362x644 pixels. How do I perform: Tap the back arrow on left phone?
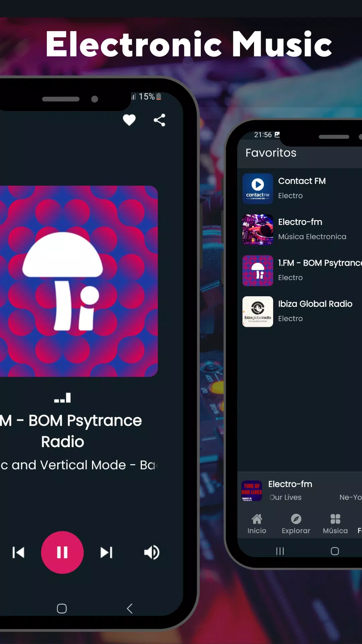[x=130, y=608]
